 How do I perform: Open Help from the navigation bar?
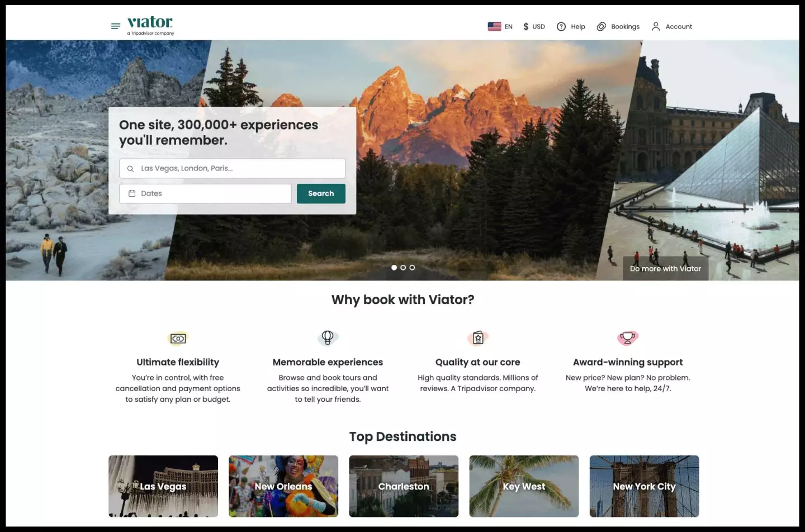click(571, 26)
